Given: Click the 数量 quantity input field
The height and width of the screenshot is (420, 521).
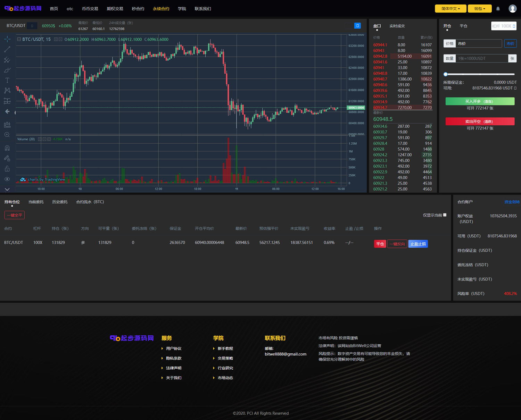Looking at the screenshot, I should tap(481, 58).
